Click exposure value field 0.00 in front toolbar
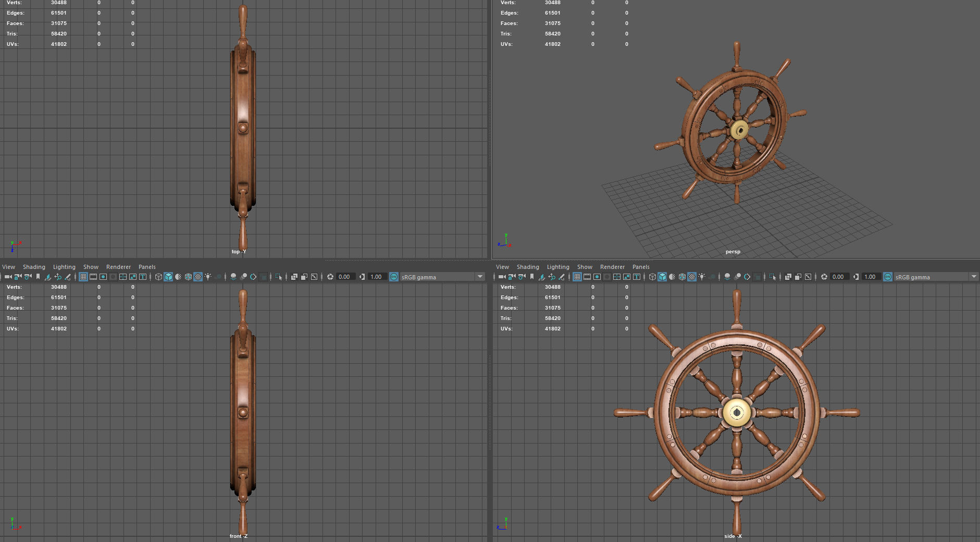 (x=345, y=277)
